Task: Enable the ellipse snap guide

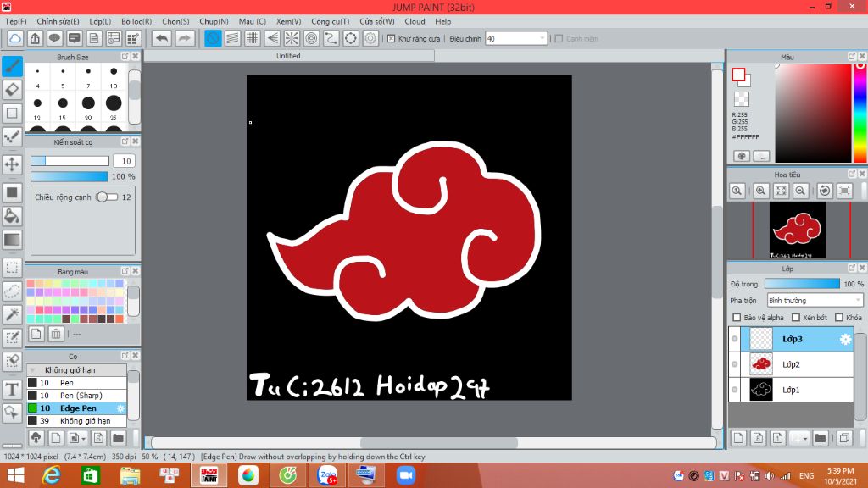Action: 350,38
